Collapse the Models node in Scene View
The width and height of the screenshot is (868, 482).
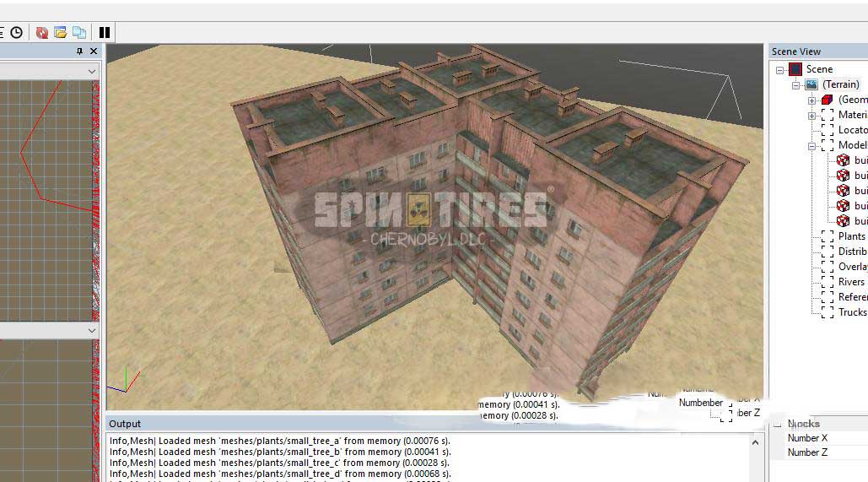coord(811,145)
